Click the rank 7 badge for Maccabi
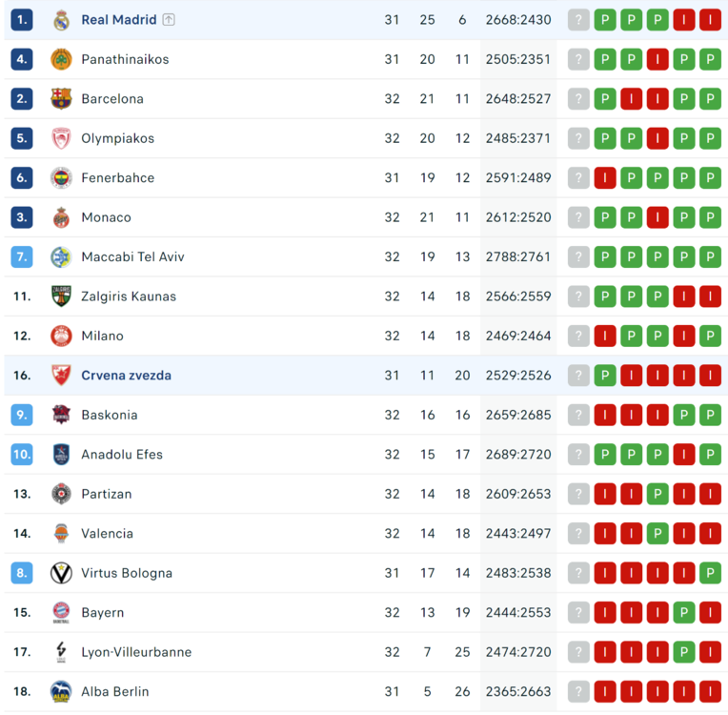The width and height of the screenshot is (728, 715). coord(22,257)
